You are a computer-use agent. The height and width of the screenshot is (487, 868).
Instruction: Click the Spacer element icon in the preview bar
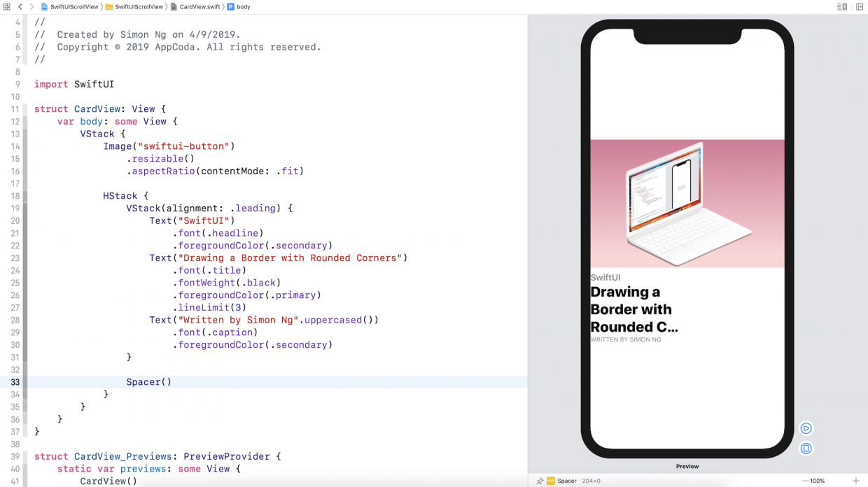pos(551,481)
